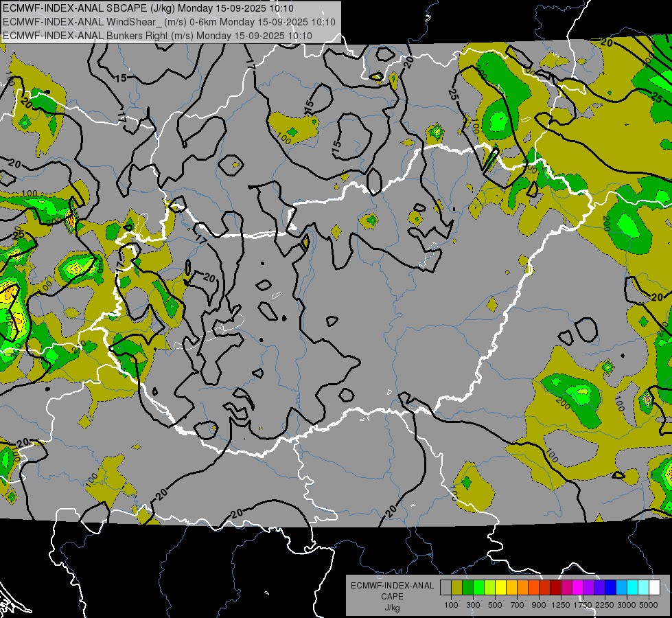Click the amber swatch above 700
The image size is (672, 618).
[511, 587]
